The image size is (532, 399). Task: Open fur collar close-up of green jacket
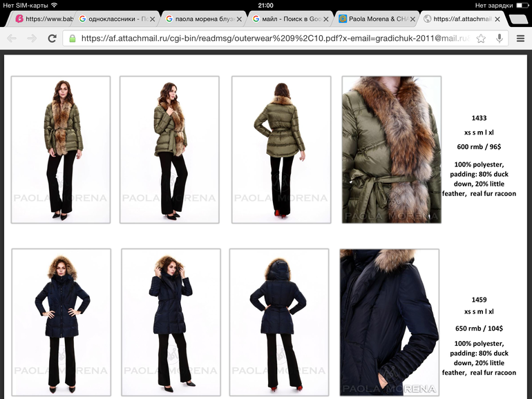click(391, 149)
